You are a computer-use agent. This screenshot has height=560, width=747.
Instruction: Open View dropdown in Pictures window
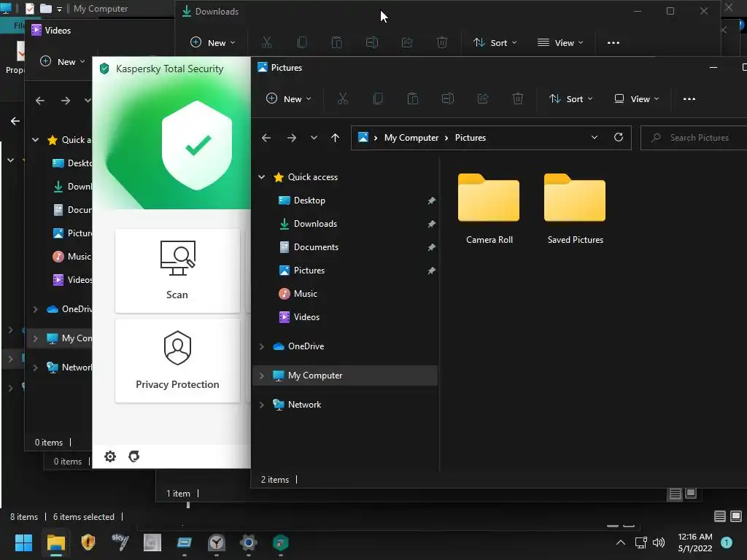[x=636, y=98]
